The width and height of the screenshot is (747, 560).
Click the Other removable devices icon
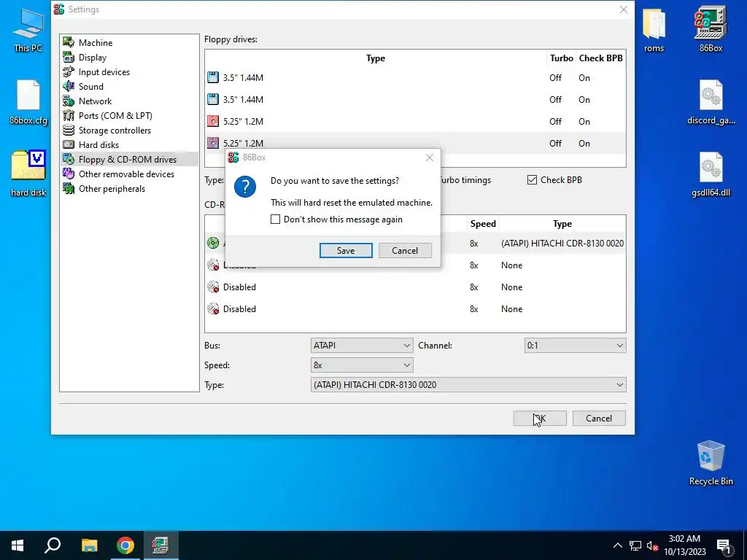(69, 174)
